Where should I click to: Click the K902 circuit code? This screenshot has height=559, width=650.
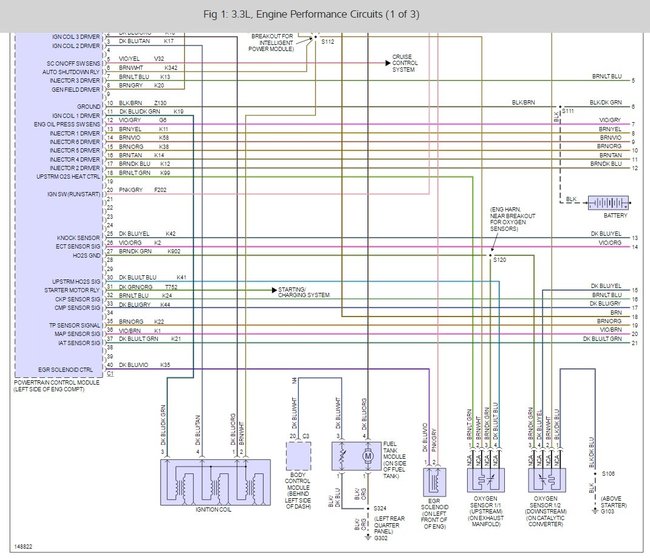(174, 251)
